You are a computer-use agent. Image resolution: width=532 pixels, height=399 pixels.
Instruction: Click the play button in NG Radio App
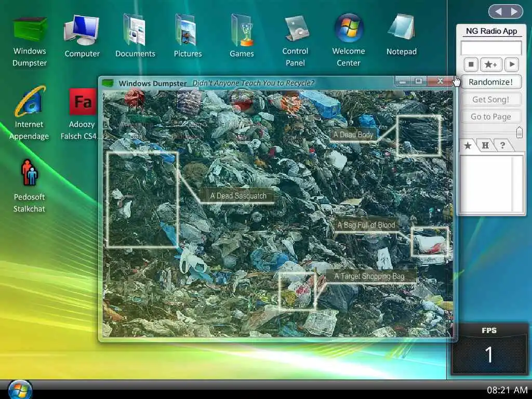512,64
